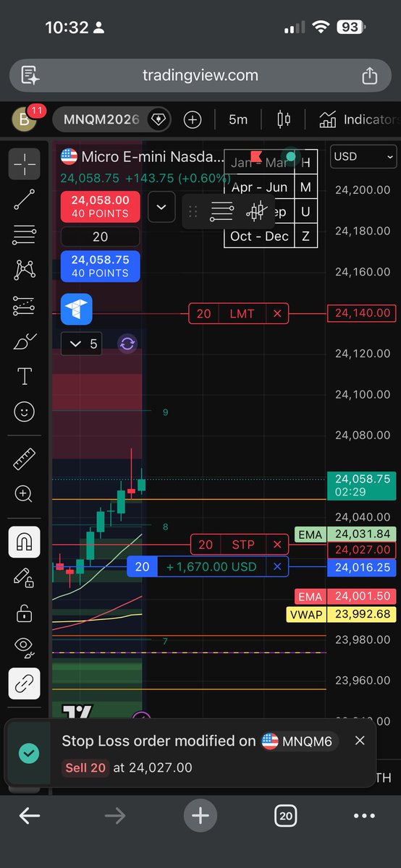The width and height of the screenshot is (401, 868).
Task: Click the green EMA 24,031.84 label
Action: 346,534
